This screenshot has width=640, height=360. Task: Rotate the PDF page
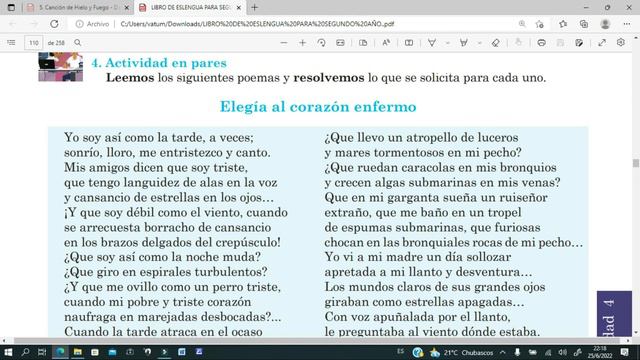[321, 43]
